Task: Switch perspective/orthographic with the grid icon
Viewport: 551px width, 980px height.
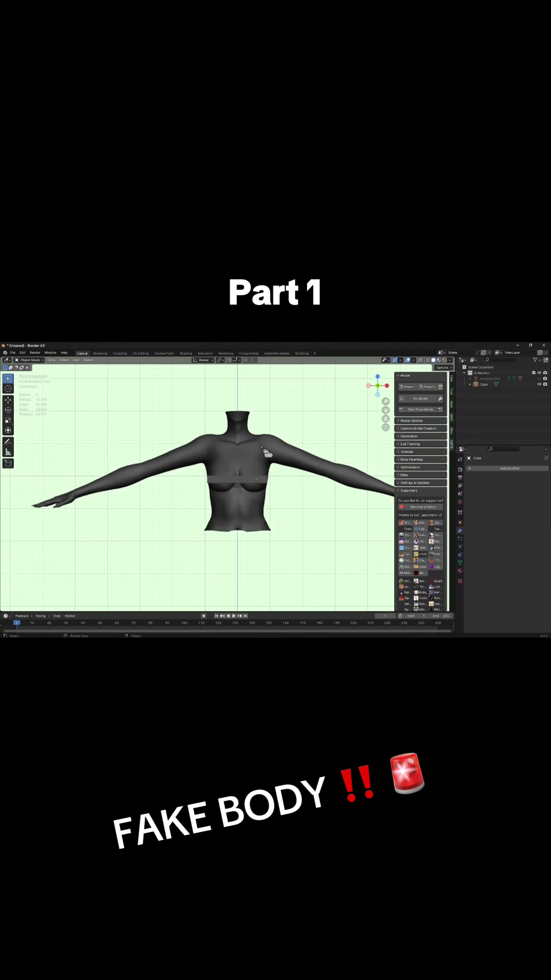Action: click(385, 428)
